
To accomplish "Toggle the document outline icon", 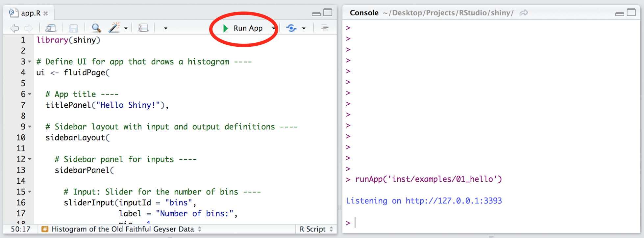I will [325, 28].
